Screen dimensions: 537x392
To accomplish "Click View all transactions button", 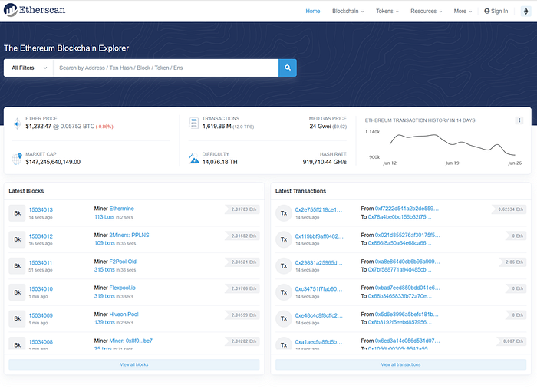I will coord(400,364).
